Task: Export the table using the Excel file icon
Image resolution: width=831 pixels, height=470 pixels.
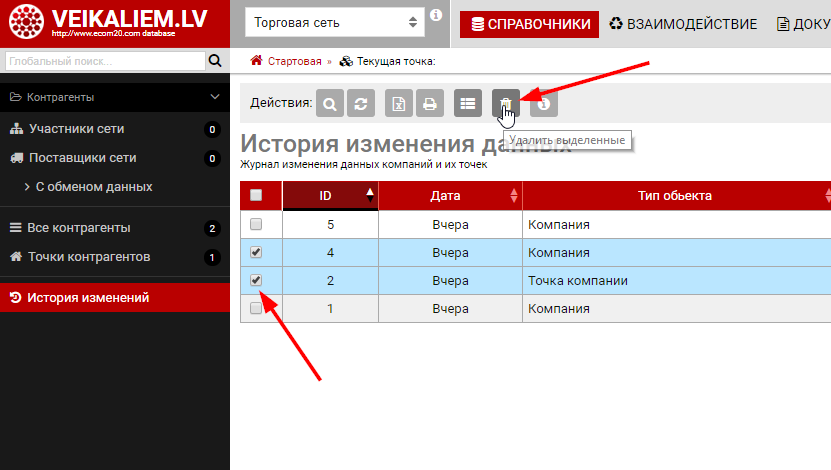Action: [x=399, y=103]
